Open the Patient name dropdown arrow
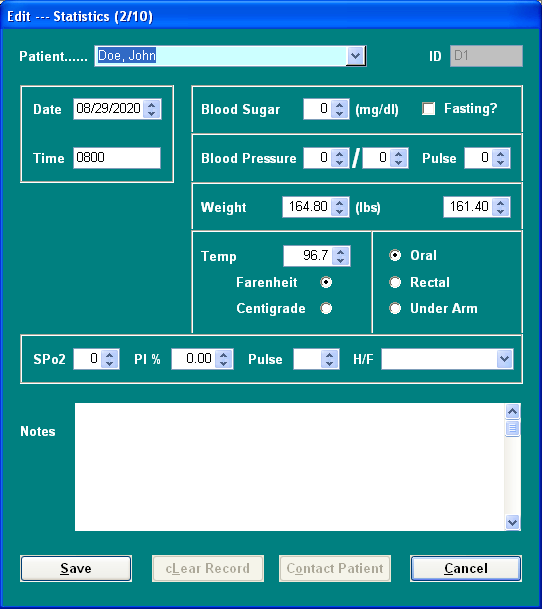 [x=356, y=56]
